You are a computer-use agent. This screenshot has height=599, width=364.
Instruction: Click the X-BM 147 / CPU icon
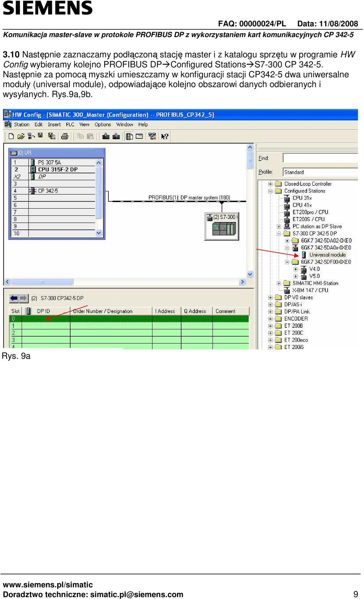click(x=287, y=290)
